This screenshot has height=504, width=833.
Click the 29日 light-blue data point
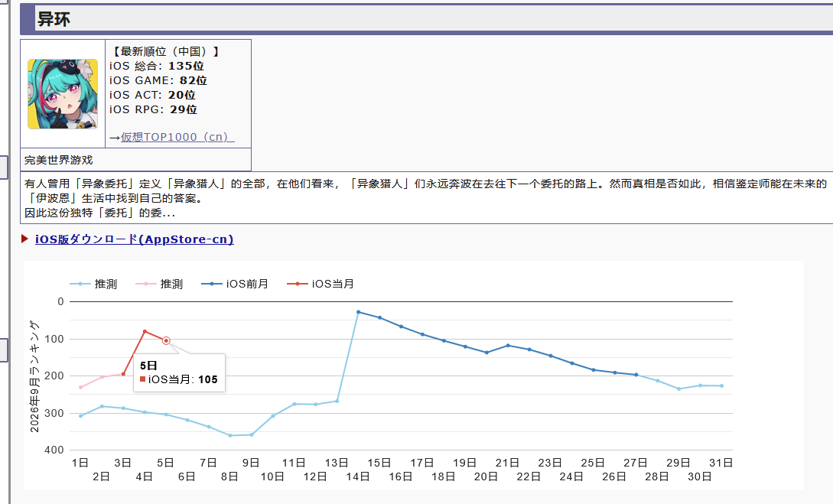pyautogui.click(x=679, y=389)
